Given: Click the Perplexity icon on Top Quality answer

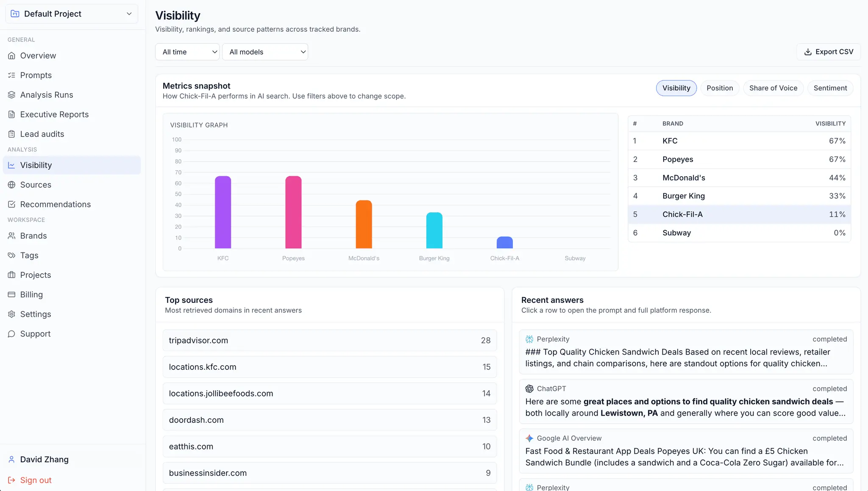Looking at the screenshot, I should (529, 339).
